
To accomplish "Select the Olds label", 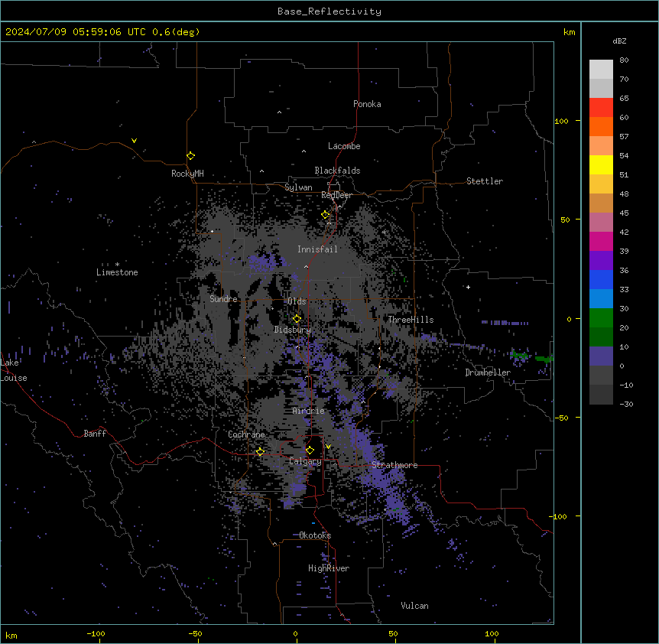I will click(297, 301).
